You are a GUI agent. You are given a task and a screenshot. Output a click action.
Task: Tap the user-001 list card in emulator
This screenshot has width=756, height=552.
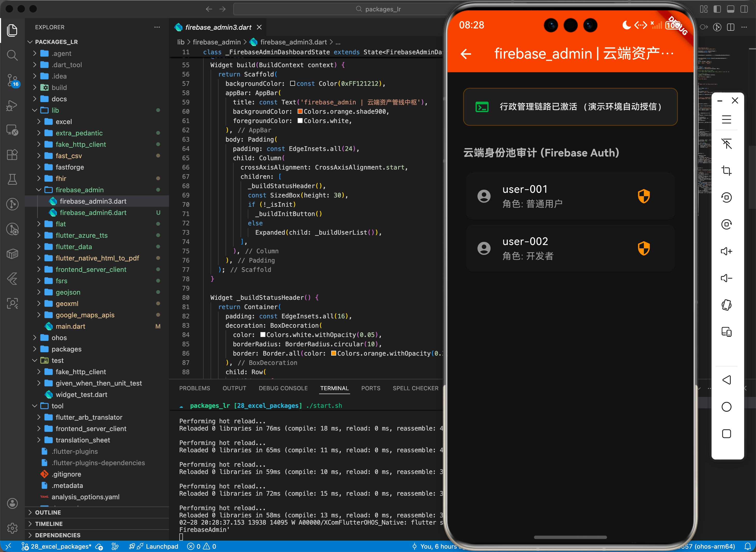click(570, 196)
